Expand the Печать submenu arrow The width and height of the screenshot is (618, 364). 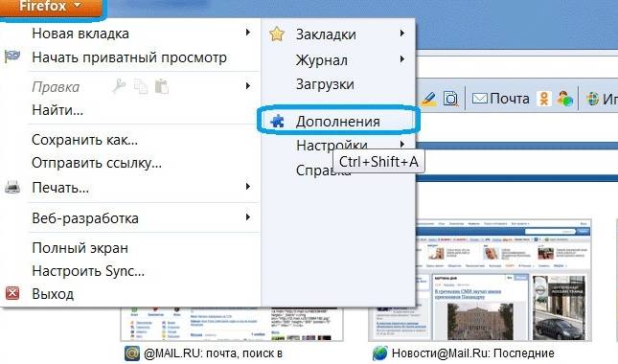coord(247,187)
